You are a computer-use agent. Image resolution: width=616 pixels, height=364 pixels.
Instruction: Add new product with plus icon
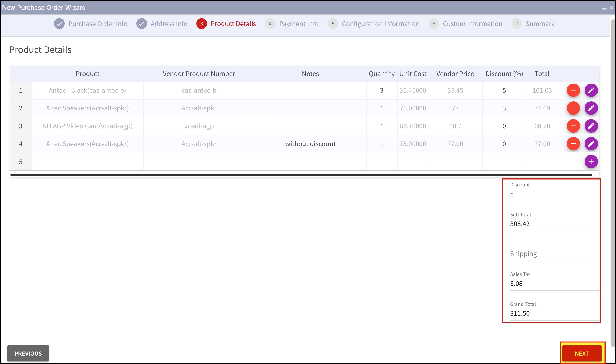(591, 162)
